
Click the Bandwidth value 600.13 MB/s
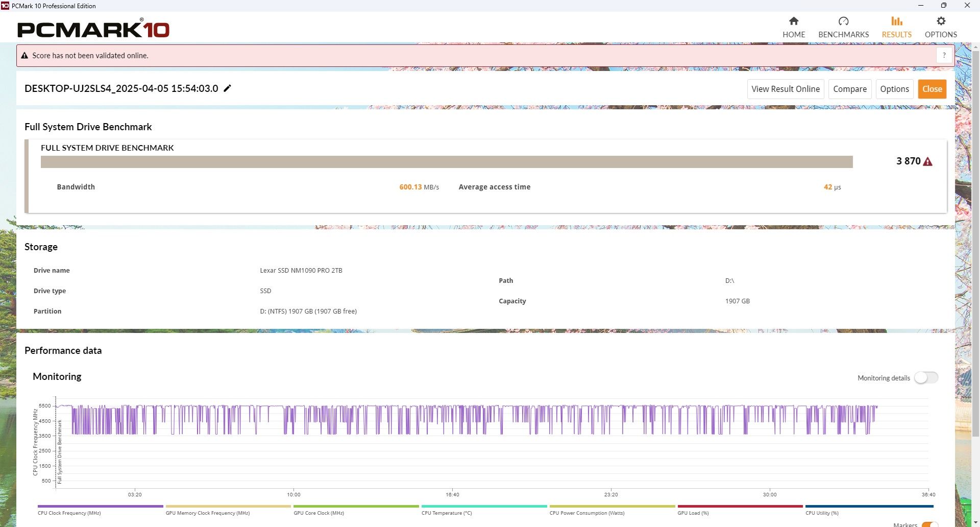pyautogui.click(x=419, y=187)
